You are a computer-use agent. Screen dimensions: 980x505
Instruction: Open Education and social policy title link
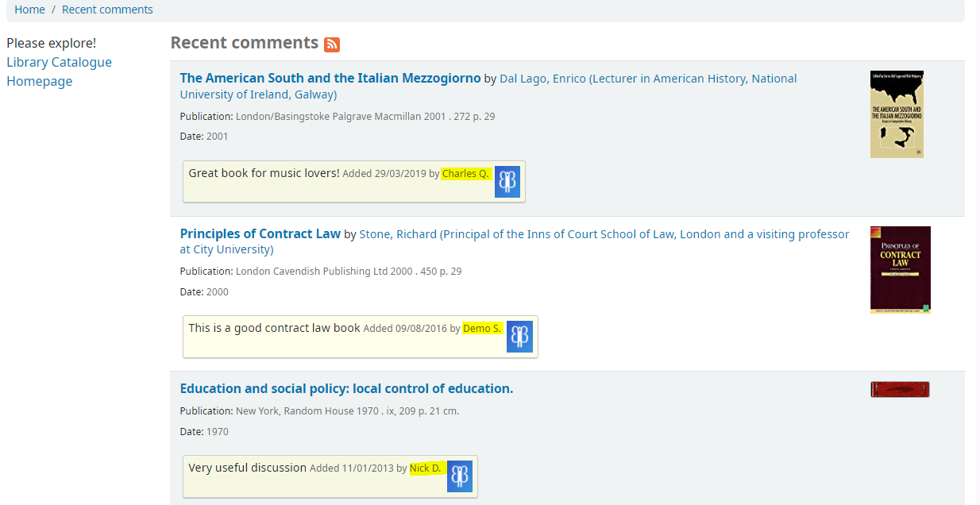pyautogui.click(x=346, y=388)
